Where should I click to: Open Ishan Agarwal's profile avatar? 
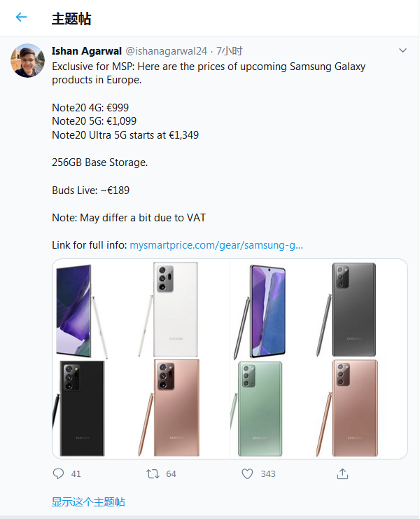(27, 61)
